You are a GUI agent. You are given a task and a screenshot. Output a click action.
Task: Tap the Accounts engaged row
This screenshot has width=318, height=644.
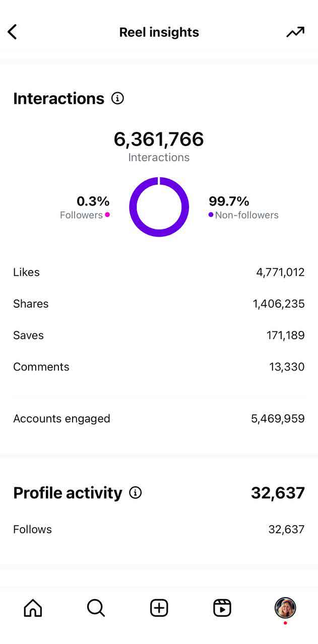(159, 418)
